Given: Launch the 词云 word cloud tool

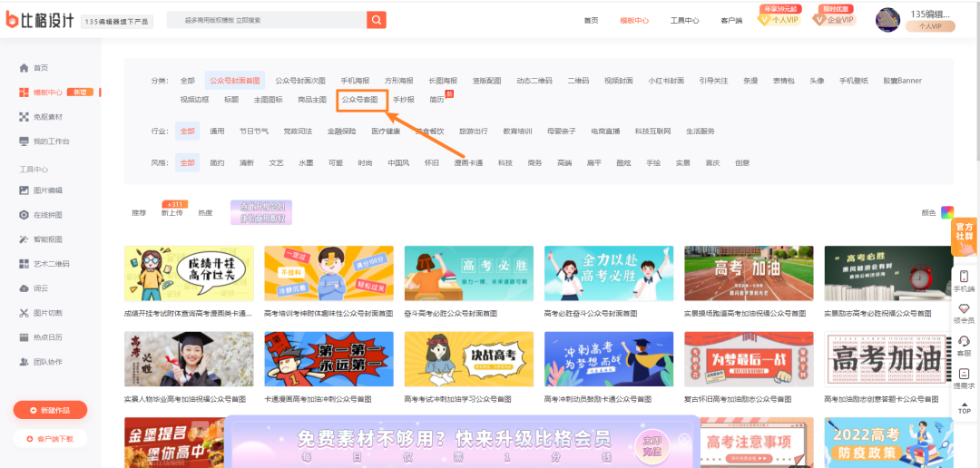Looking at the screenshot, I should click(x=41, y=288).
